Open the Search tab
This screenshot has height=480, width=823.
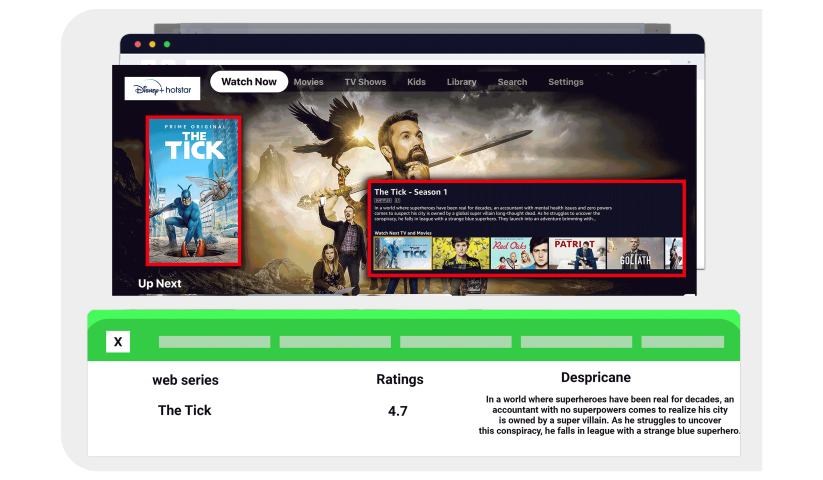(x=512, y=82)
